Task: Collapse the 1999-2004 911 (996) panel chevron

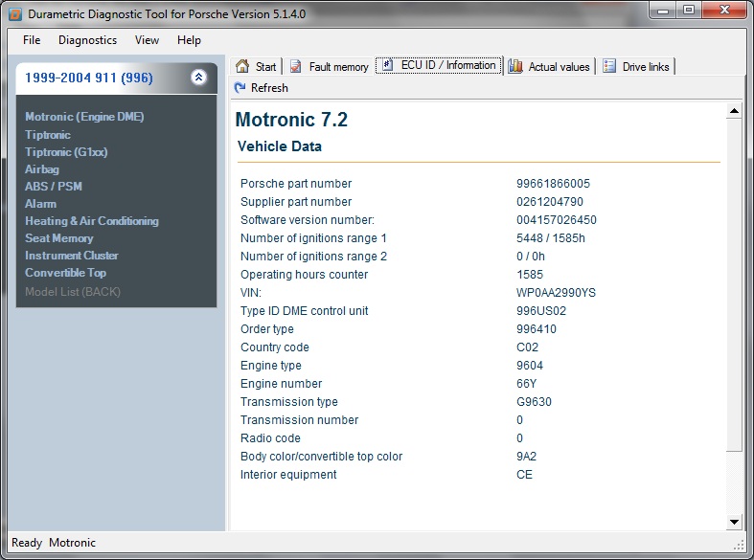Action: click(x=198, y=77)
